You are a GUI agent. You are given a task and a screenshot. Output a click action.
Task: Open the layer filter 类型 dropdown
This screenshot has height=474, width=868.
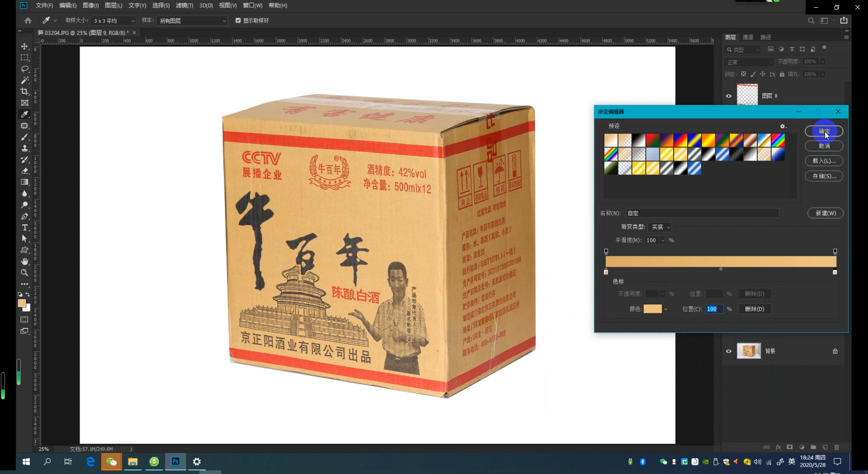tap(743, 49)
